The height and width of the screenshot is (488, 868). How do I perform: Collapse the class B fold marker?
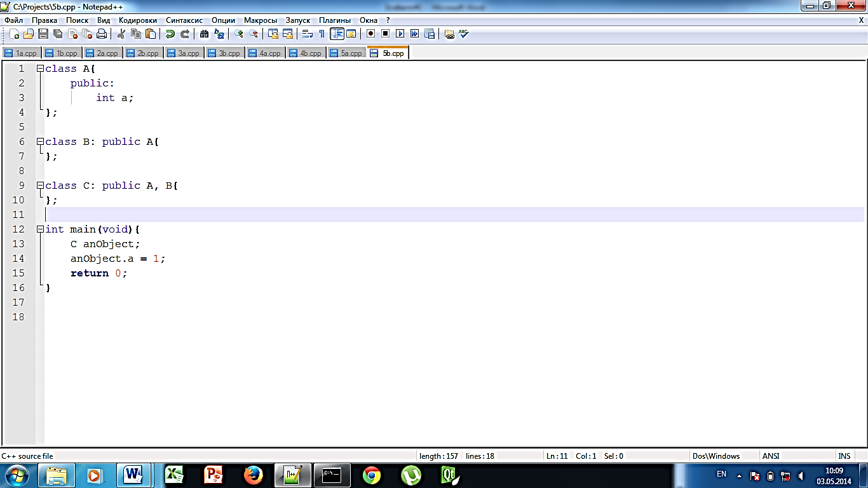coord(40,142)
